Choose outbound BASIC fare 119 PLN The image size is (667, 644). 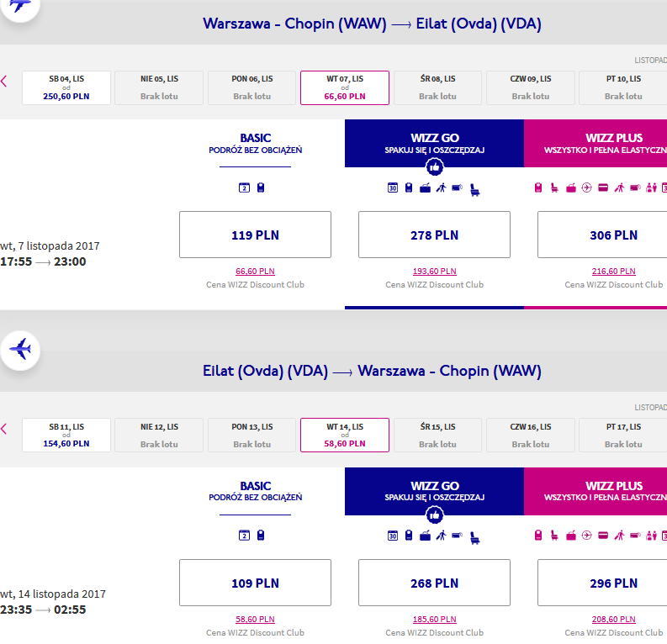255,235
